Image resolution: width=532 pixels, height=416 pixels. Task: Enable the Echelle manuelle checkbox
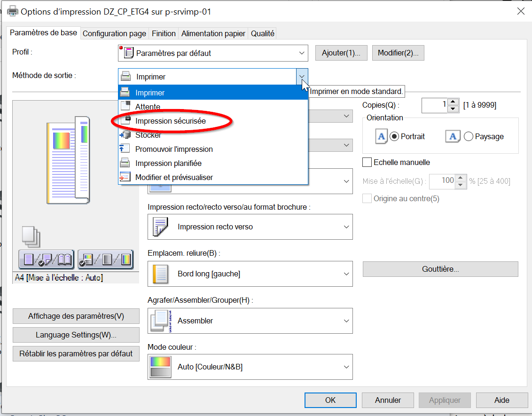(367, 162)
